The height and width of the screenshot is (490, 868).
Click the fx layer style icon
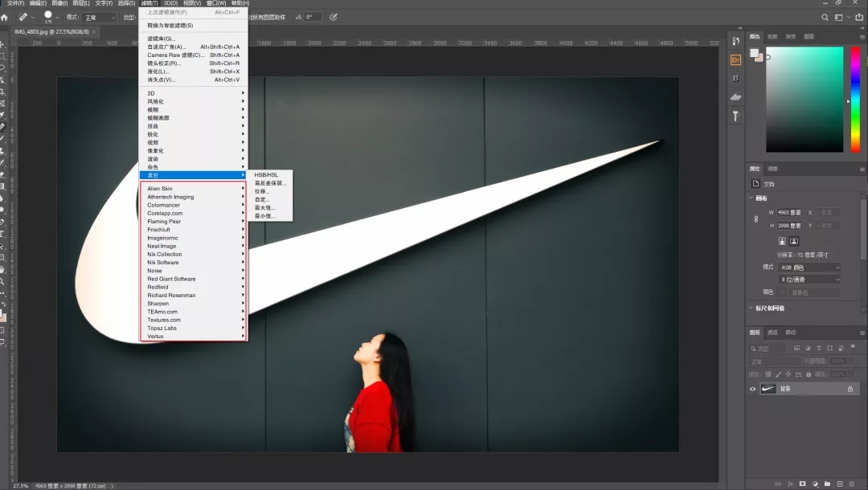click(791, 484)
